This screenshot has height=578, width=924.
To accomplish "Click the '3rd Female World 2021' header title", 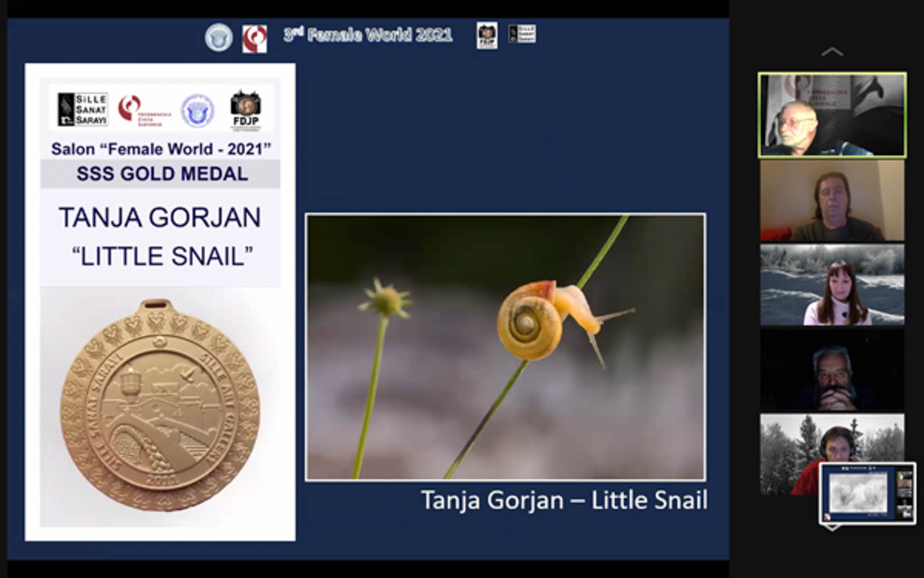I will [368, 35].
